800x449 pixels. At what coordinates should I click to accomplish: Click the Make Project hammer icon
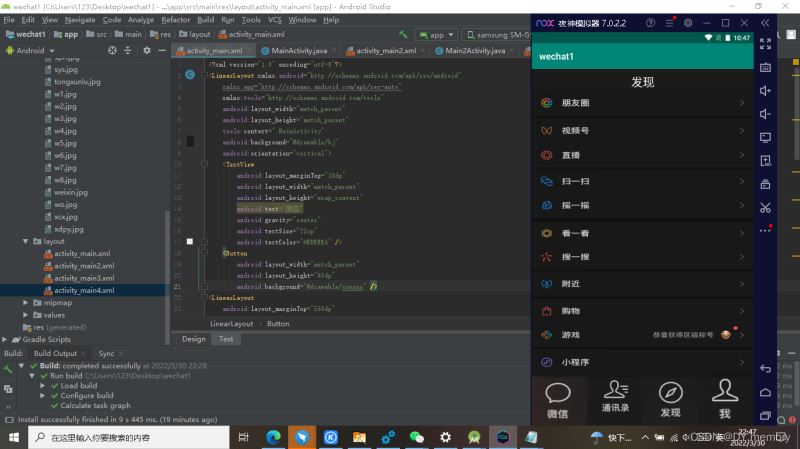(404, 35)
